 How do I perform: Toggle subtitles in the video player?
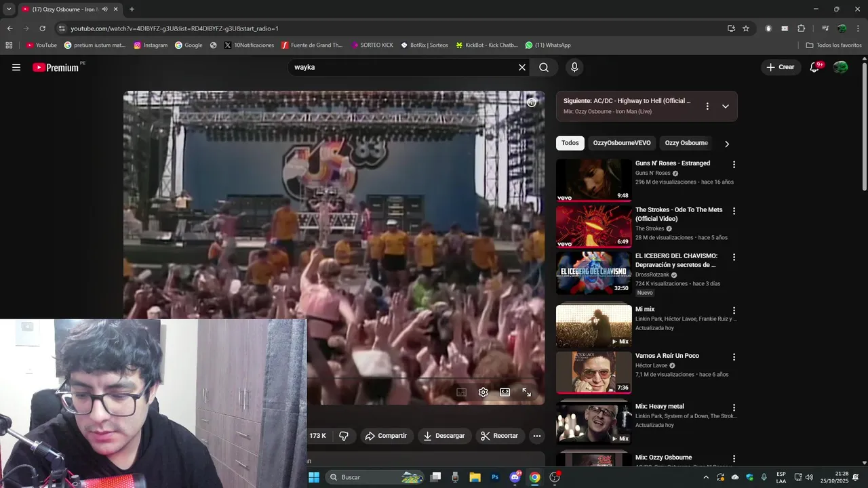pyautogui.click(x=461, y=392)
